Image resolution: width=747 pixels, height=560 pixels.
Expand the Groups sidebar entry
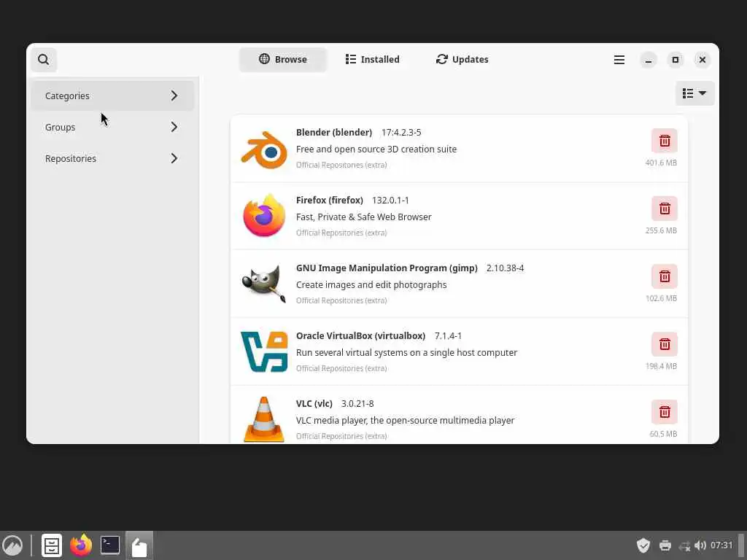pyautogui.click(x=112, y=127)
